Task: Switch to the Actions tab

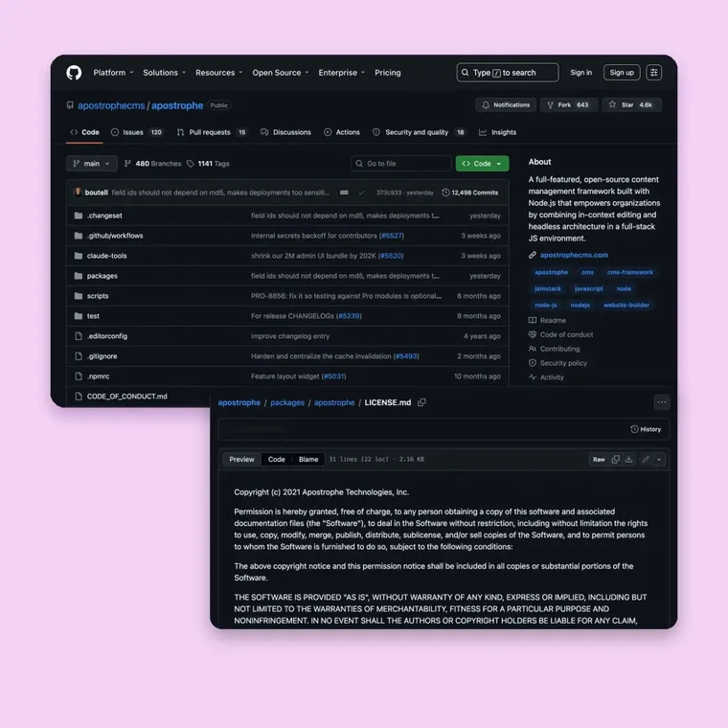Action: click(x=342, y=132)
